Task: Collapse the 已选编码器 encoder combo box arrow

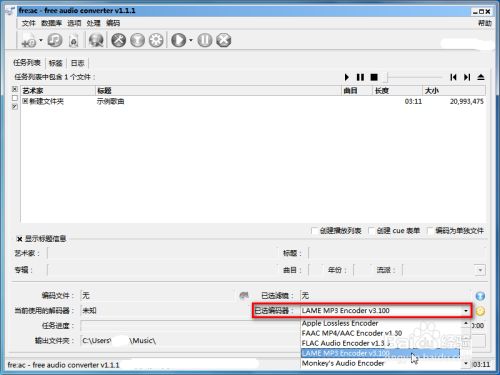Action: point(466,311)
